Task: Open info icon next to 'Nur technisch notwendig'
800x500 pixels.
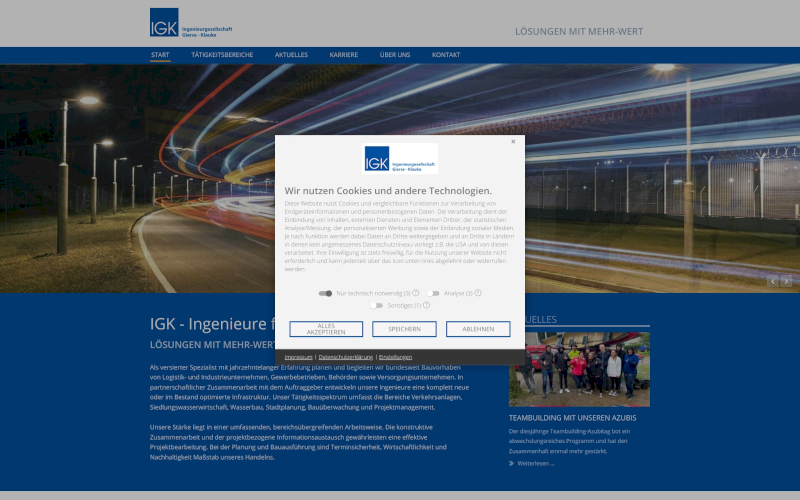Action: tap(416, 293)
